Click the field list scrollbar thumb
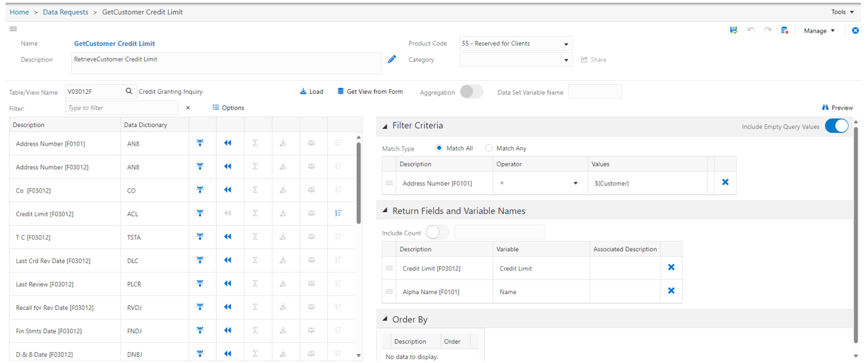Screen dimensions: 868x363 [x=358, y=183]
